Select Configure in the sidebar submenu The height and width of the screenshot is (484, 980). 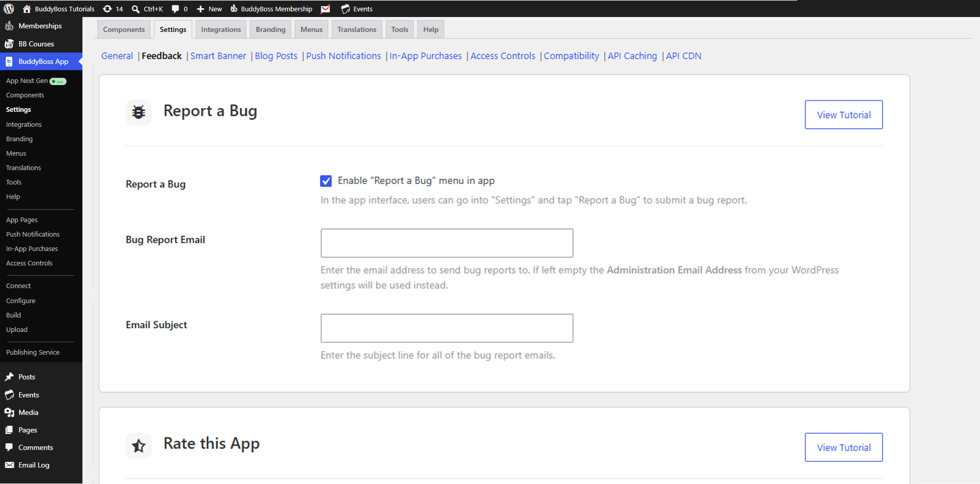21,301
